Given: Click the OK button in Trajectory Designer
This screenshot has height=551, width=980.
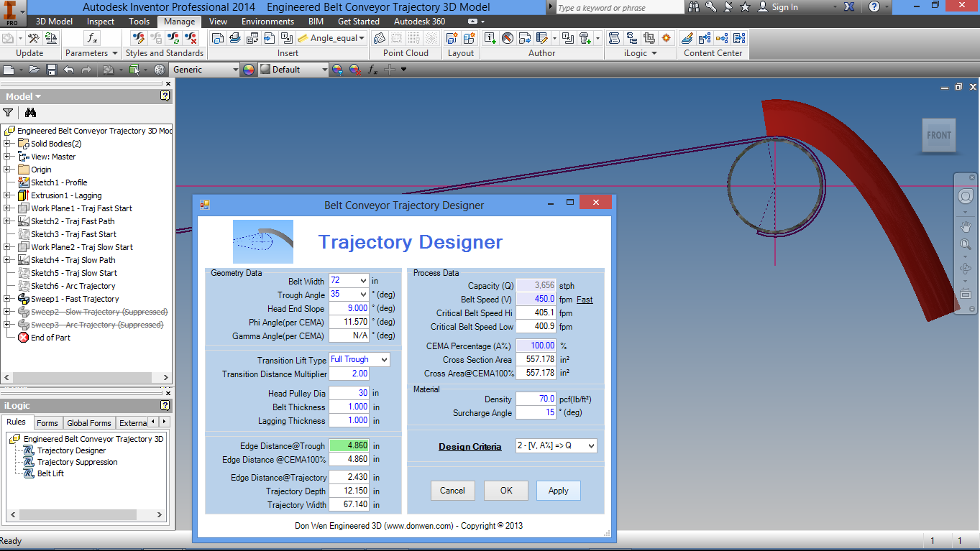Looking at the screenshot, I should click(x=506, y=491).
